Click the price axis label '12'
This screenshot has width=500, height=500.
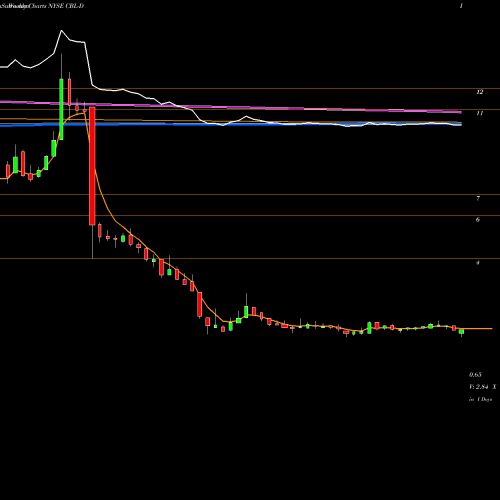click(x=479, y=92)
